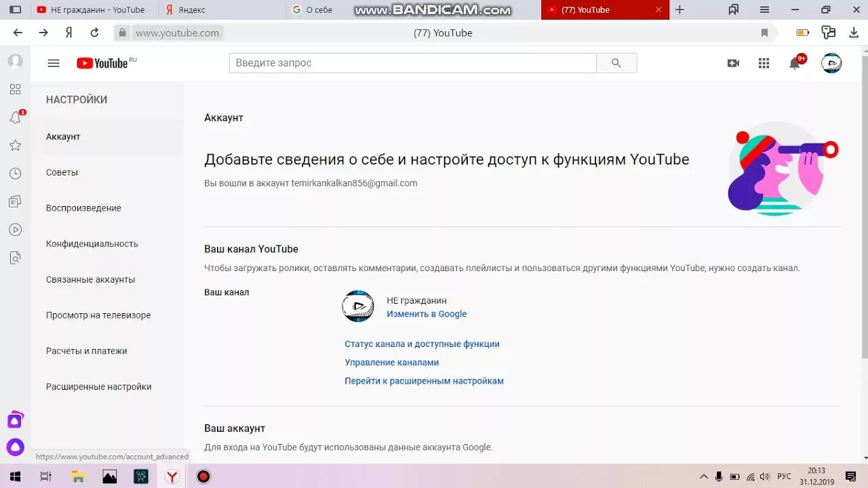Viewport: 868px width, 488px height.
Task: Click 'Перейти к расширенным настройкам' link
Action: click(424, 381)
